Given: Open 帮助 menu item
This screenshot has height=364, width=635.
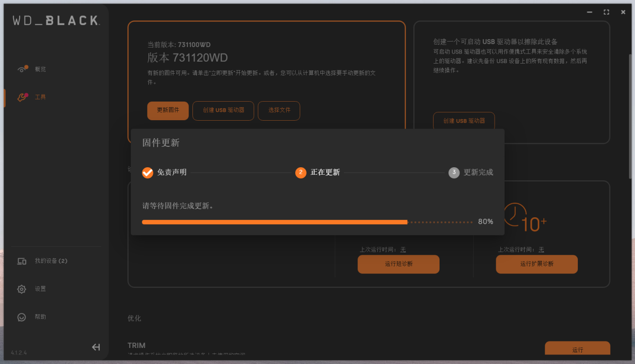Looking at the screenshot, I should [40, 317].
